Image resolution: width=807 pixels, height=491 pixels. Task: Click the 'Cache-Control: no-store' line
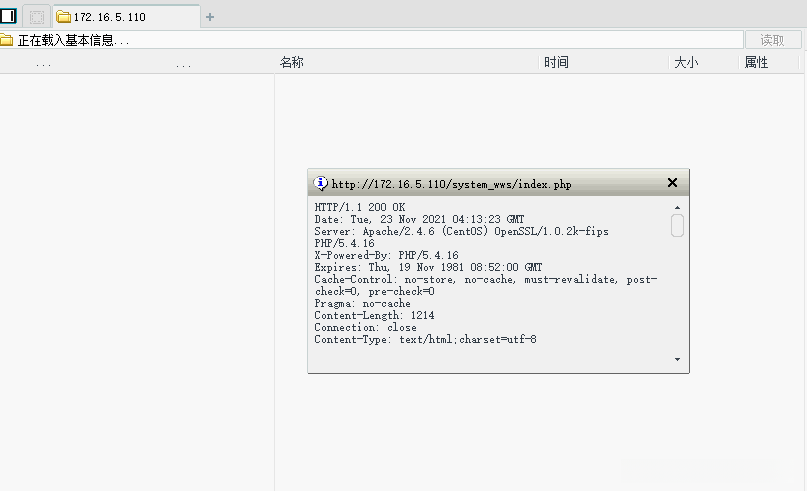point(486,279)
